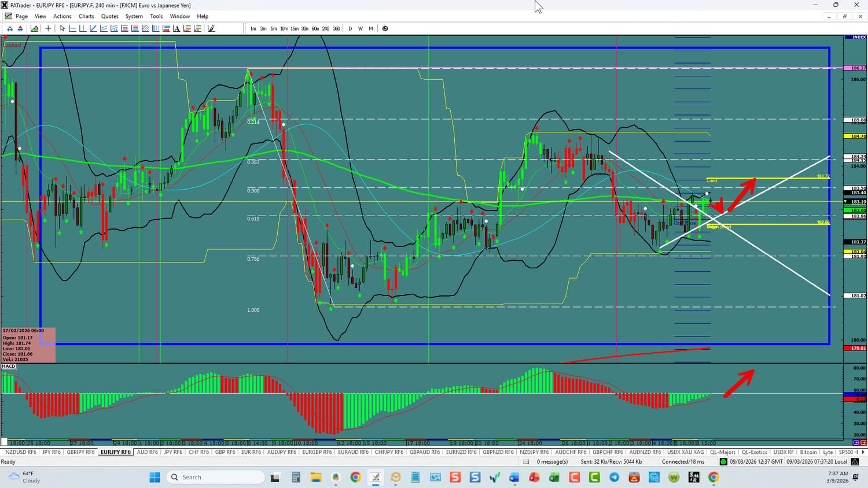Switch to 30m timeframe
The image size is (868, 488).
coord(305,28)
